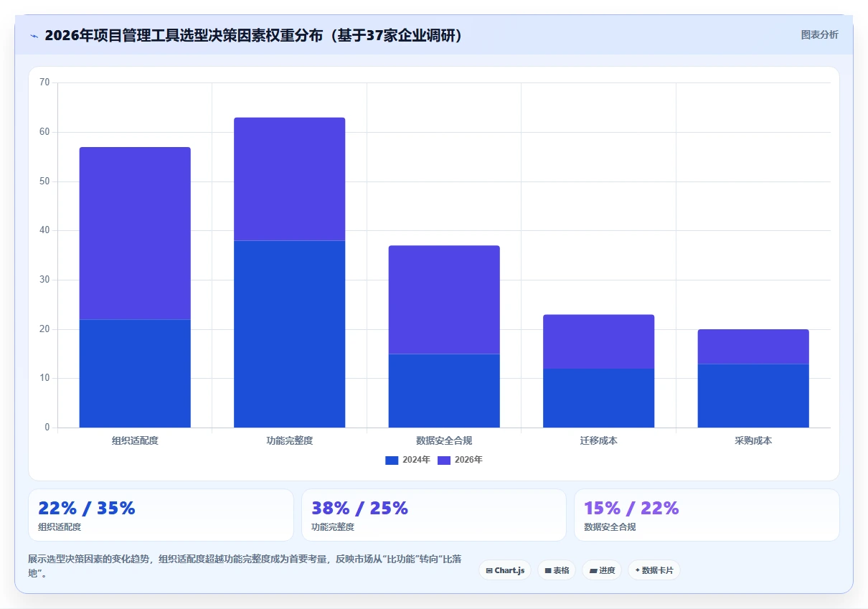Click the 2024年 segment of 组织适配度 bar
Viewport: 868px width, 609px height.
coord(135,373)
